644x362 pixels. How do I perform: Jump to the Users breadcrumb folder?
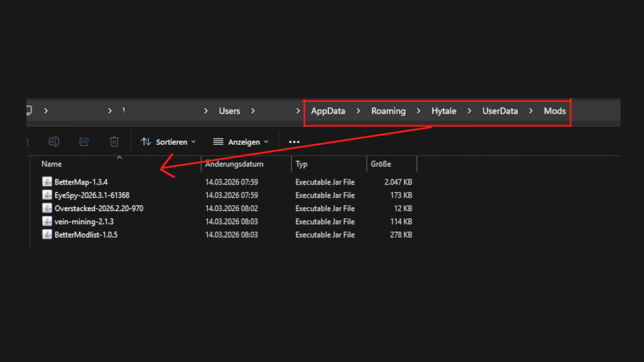tap(229, 111)
